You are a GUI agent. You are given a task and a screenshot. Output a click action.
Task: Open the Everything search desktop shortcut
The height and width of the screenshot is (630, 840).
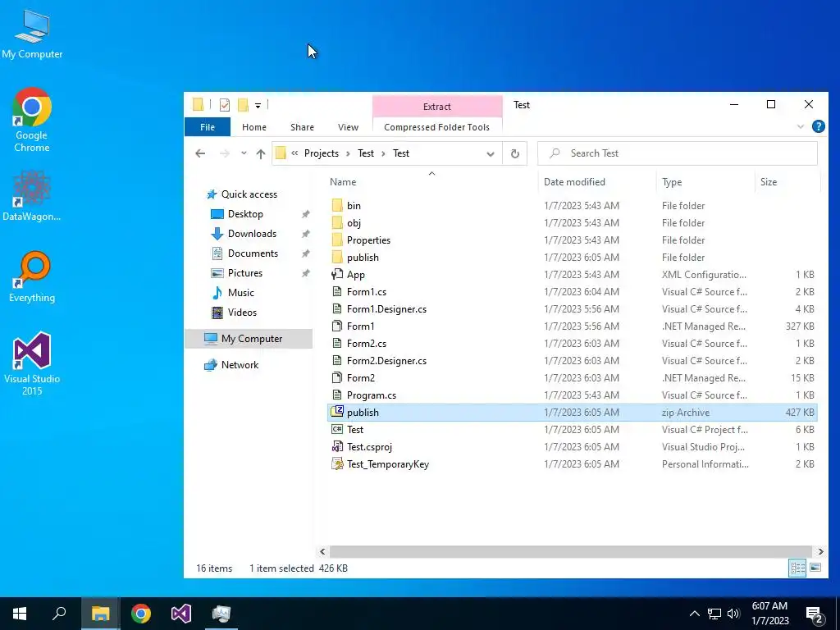(x=32, y=277)
